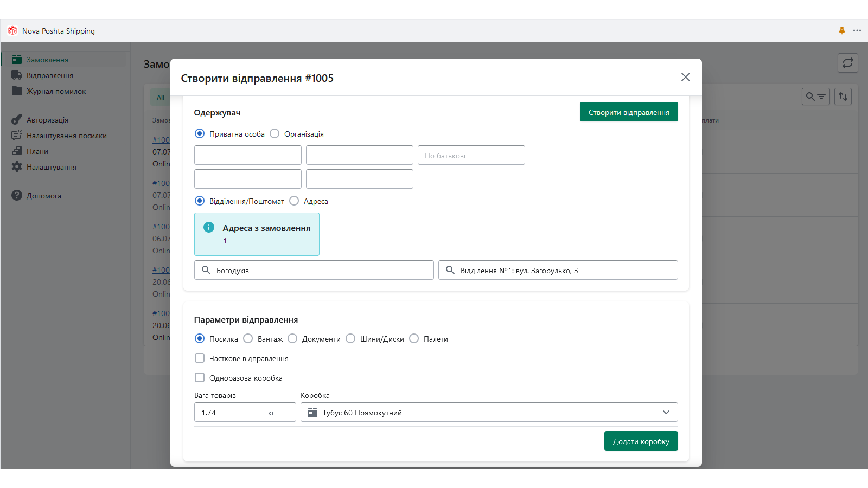Select the Організація radio button

coord(275,134)
